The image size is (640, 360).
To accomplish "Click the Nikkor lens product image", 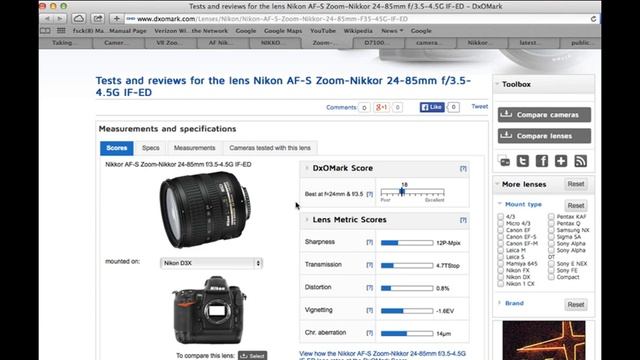I will (205, 209).
